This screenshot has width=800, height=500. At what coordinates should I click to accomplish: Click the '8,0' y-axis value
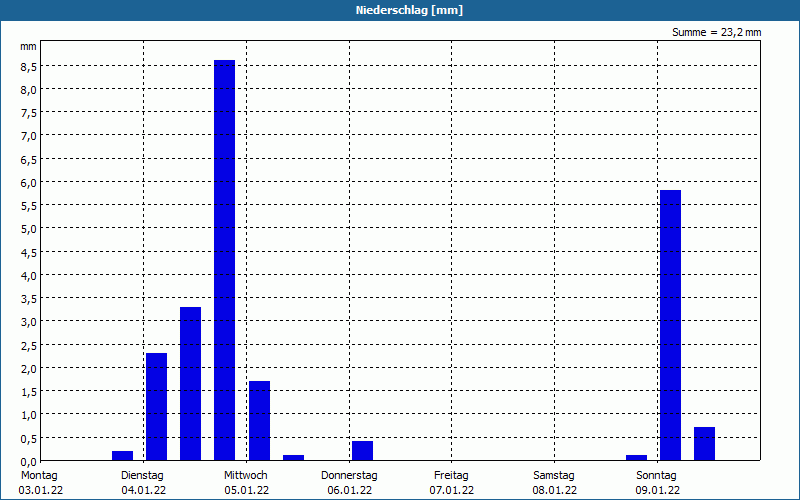tap(29, 90)
